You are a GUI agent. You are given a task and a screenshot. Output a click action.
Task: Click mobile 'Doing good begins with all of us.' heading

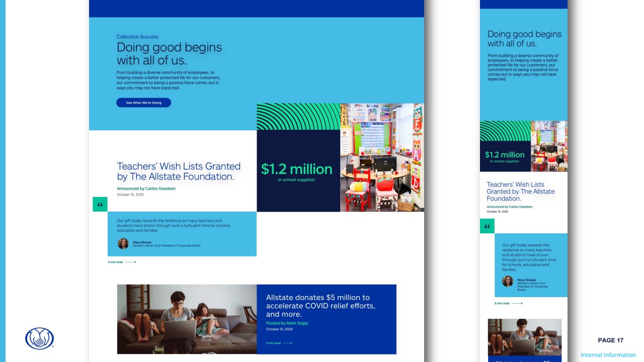tap(524, 39)
